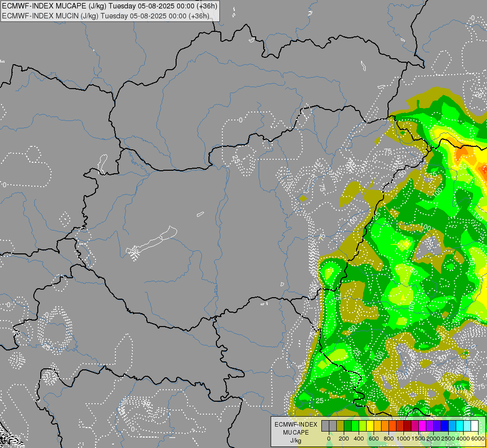The width and height of the screenshot is (487, 448).
Task: Click the purple legend swatch
Action: (430, 426)
